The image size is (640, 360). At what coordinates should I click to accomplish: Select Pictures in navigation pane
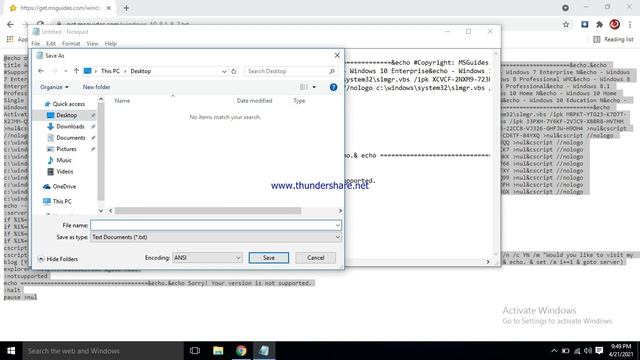click(x=66, y=149)
